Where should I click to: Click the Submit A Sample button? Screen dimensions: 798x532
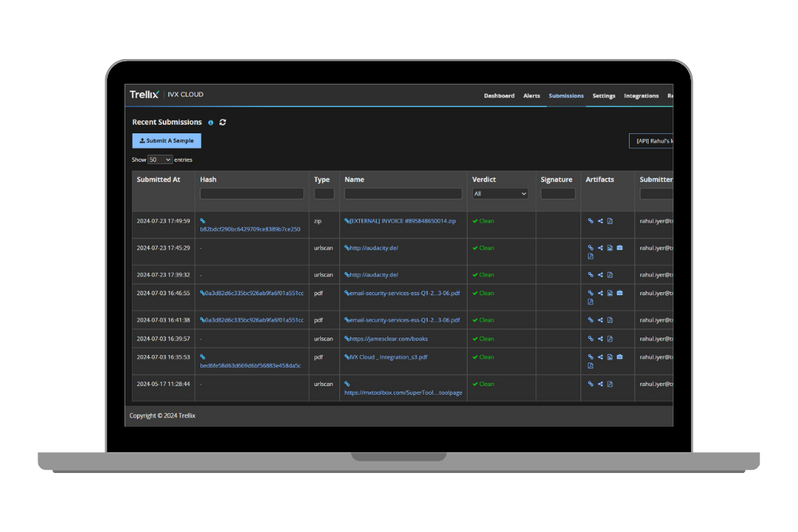[x=167, y=141]
